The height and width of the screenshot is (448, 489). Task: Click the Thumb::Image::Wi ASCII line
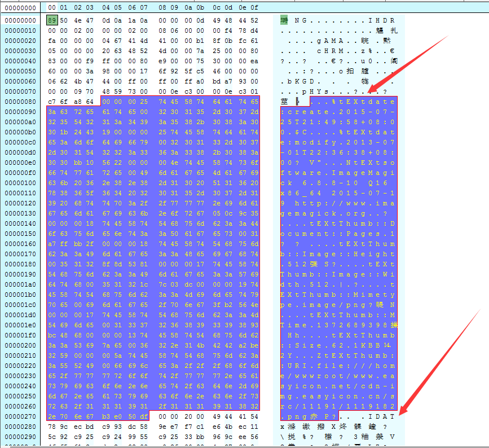tap(338, 274)
